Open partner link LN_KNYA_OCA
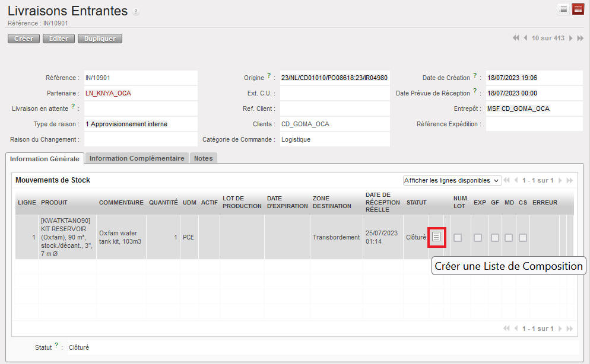Image resolution: width=590 pixels, height=364 pixels. 107,93
